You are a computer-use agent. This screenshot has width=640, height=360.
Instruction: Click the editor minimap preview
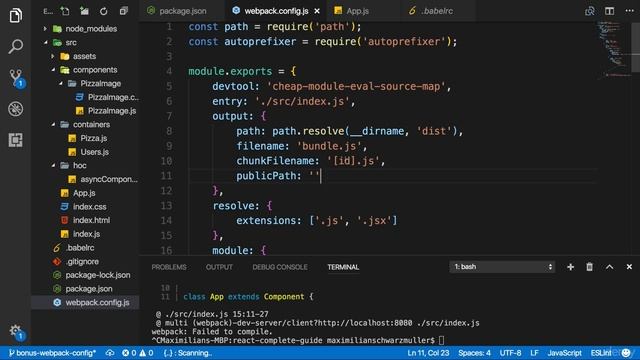614,49
